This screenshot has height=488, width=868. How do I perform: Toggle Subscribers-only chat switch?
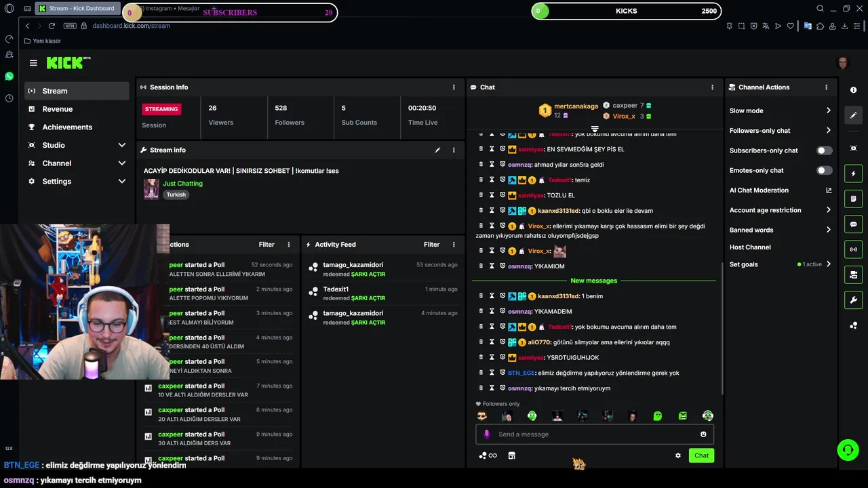(x=824, y=150)
